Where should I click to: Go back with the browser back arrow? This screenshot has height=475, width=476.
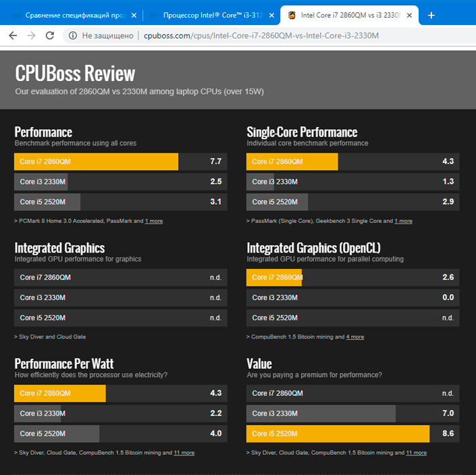click(x=13, y=36)
